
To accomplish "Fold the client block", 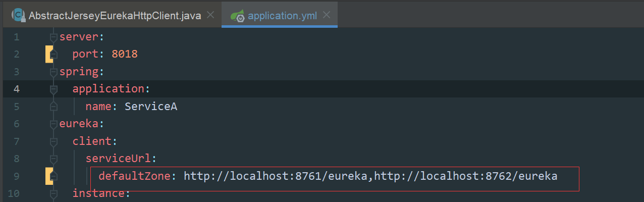I will (x=53, y=141).
